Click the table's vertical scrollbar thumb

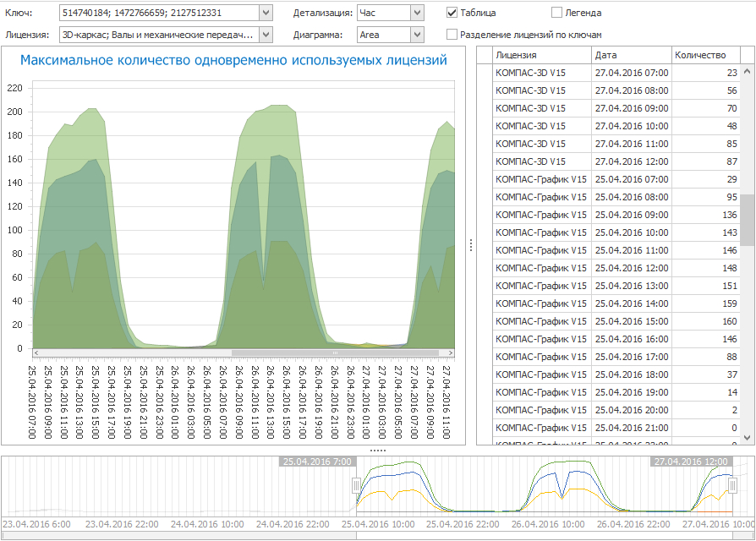[748, 218]
